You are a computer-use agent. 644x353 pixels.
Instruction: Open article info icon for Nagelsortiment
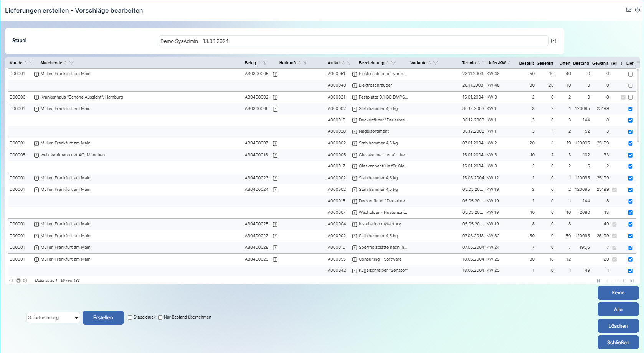pos(355,132)
